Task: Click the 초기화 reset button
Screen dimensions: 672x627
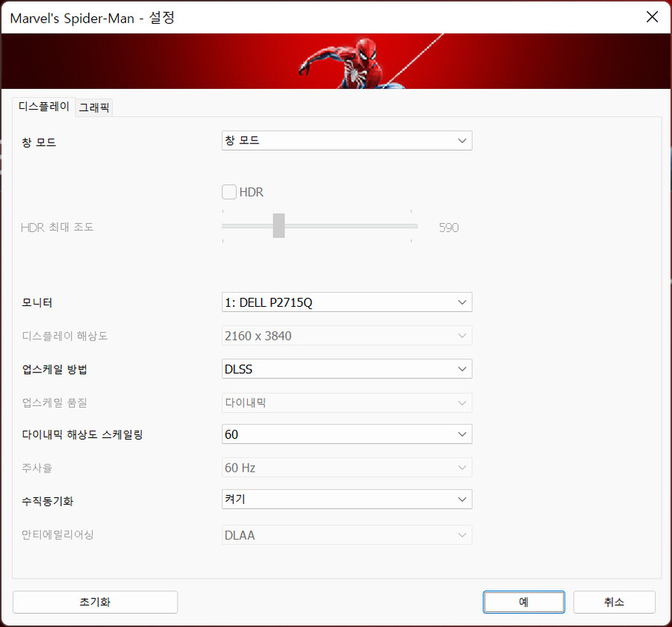Action: click(95, 602)
